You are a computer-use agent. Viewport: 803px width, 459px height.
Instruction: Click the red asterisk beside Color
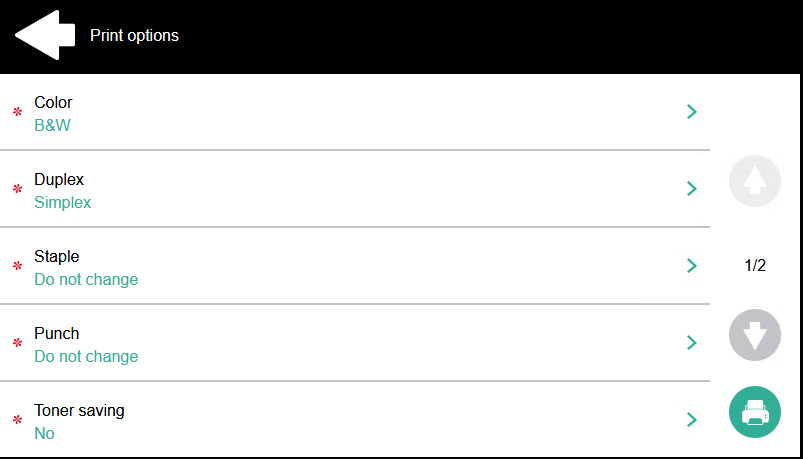coord(17,113)
